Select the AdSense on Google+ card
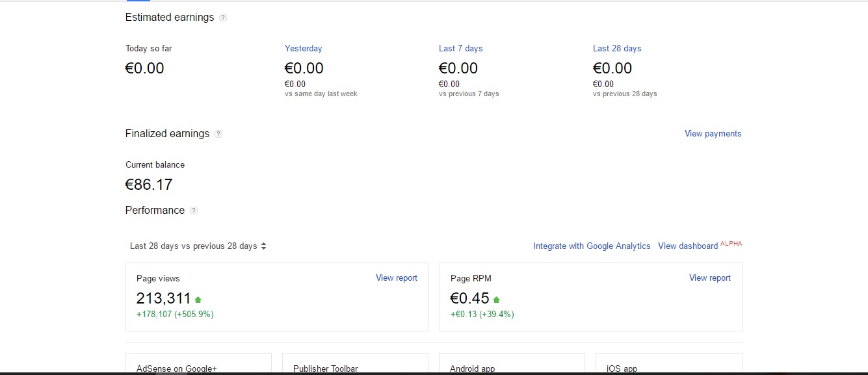Viewport: 868px width, 375px height. [x=198, y=365]
